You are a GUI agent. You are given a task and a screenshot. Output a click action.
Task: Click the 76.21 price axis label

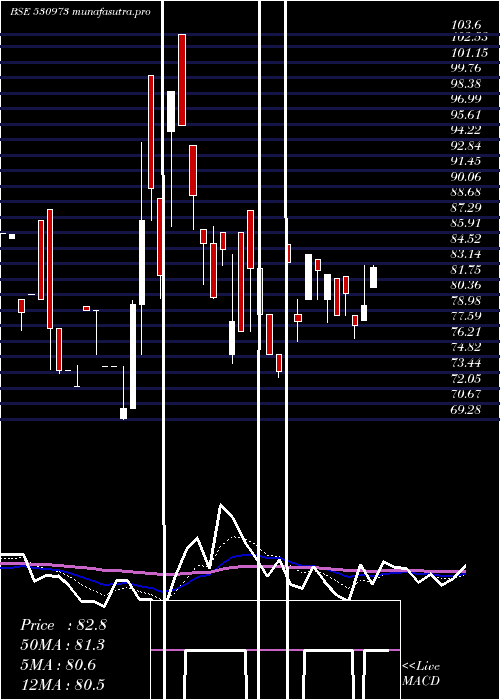tap(466, 332)
